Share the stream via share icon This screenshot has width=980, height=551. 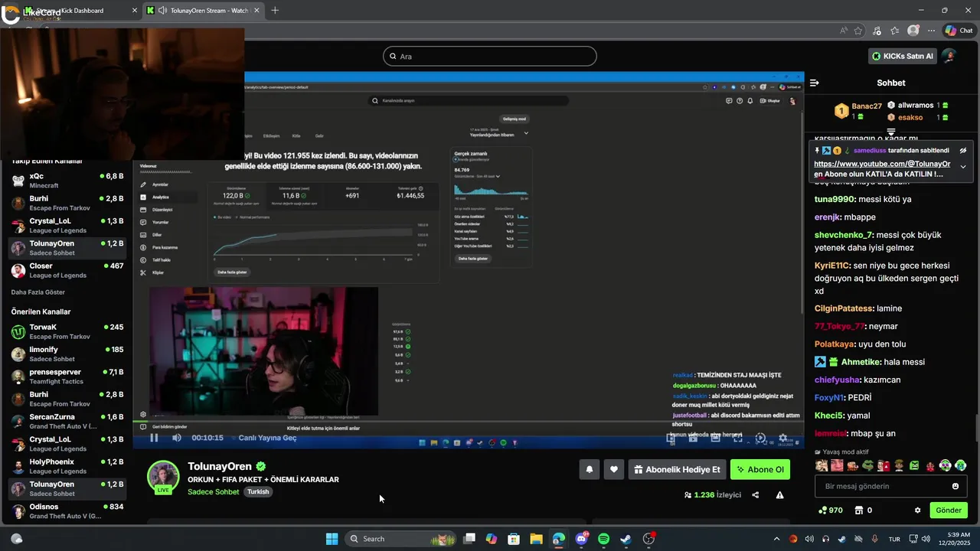point(755,495)
